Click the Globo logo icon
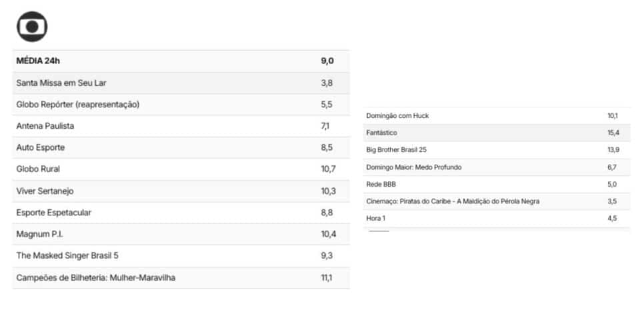This screenshot has width=644, height=322. pyautogui.click(x=32, y=27)
